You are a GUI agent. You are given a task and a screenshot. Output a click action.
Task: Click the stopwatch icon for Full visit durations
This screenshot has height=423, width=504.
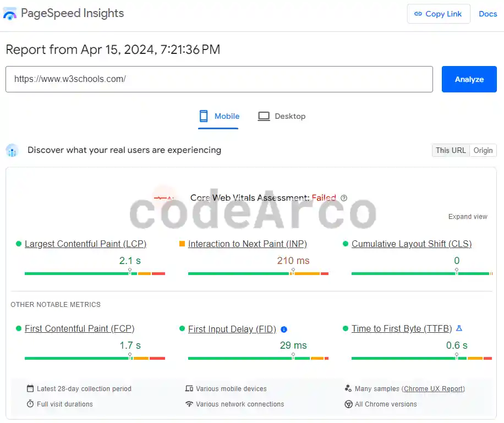(30, 404)
